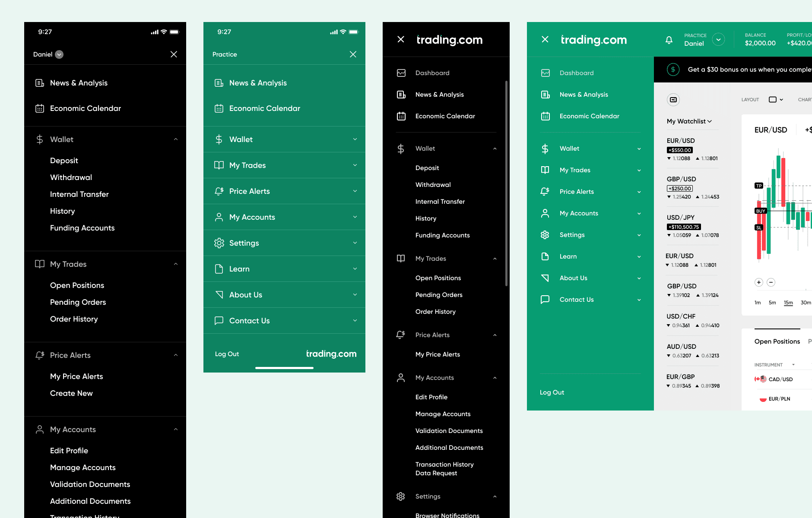Click the Settings gear icon in the green menu

[545, 234]
